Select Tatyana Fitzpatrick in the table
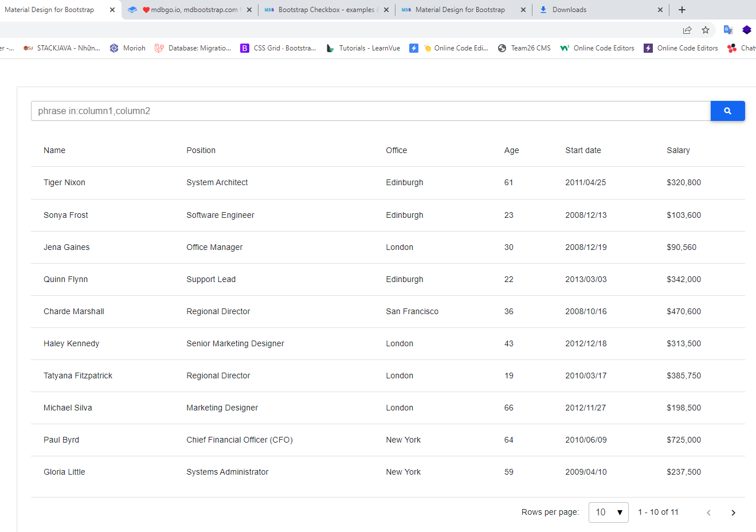 [x=78, y=375]
